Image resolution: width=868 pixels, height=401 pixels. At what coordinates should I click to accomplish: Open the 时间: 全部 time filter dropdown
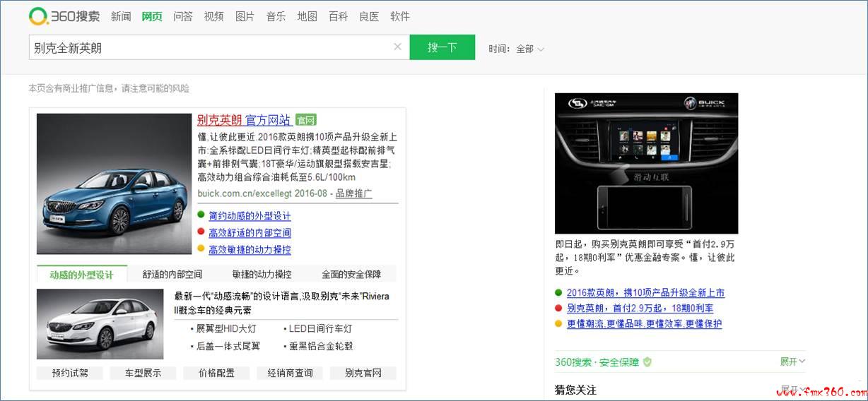tap(516, 49)
